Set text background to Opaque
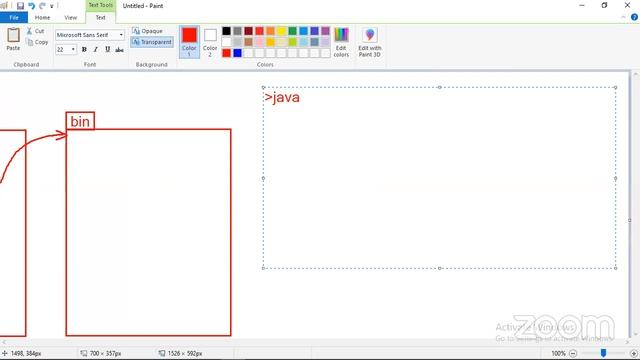Image resolution: width=640 pixels, height=360 pixels. [x=147, y=31]
